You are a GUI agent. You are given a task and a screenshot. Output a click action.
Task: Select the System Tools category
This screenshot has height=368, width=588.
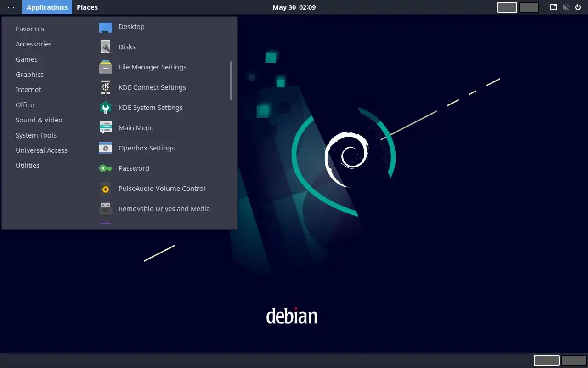[36, 135]
